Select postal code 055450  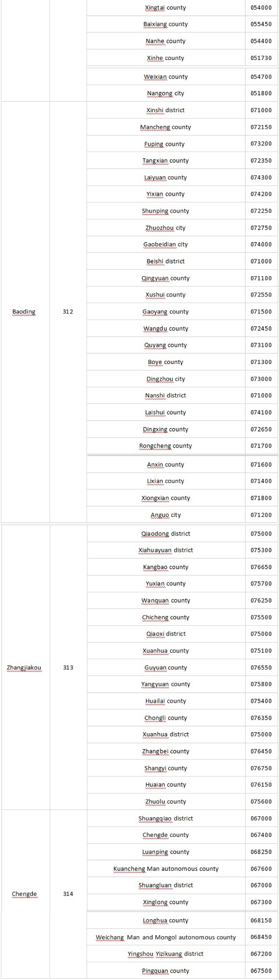pos(261,24)
